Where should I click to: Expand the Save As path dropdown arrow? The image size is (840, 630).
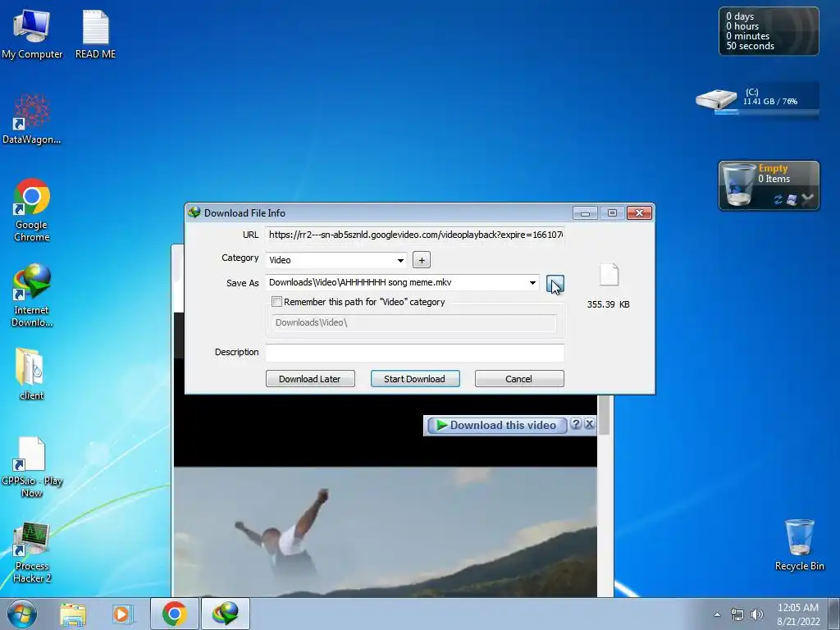pos(532,283)
